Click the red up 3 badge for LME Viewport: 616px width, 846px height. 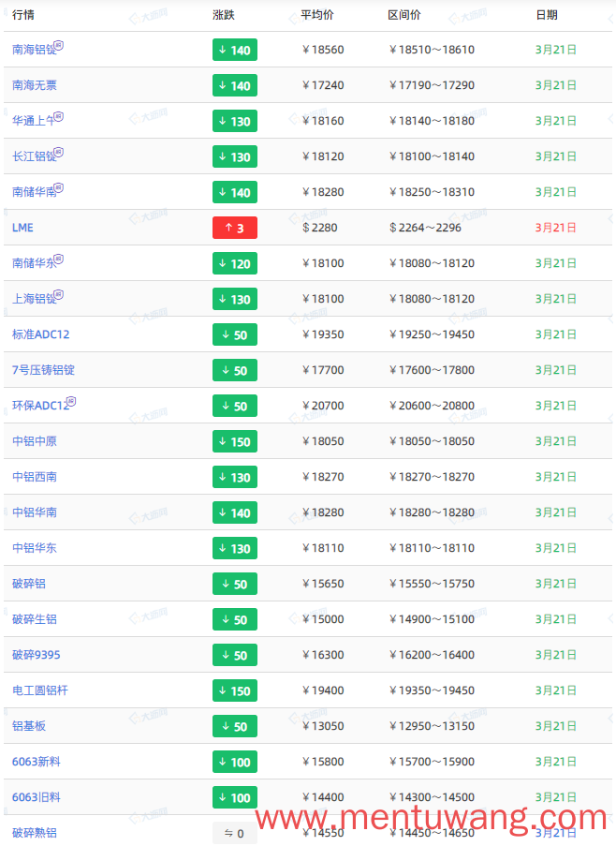point(234,228)
